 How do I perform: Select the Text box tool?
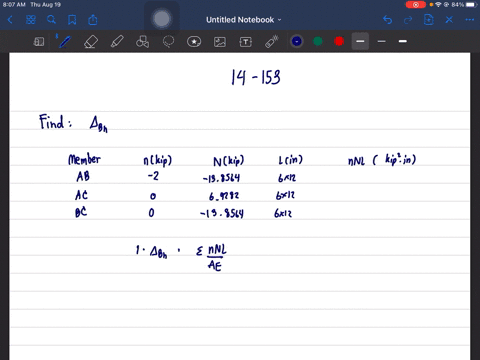pos(246,42)
